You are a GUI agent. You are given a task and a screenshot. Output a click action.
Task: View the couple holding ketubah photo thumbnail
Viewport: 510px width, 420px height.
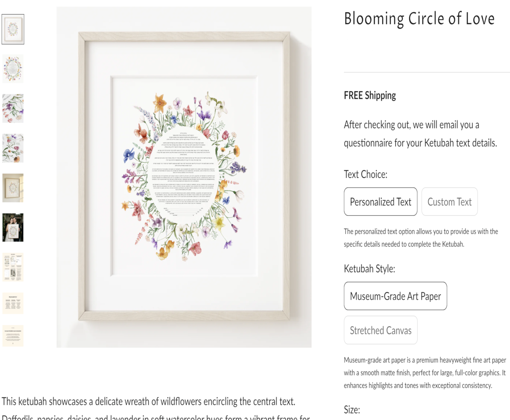tap(13, 227)
